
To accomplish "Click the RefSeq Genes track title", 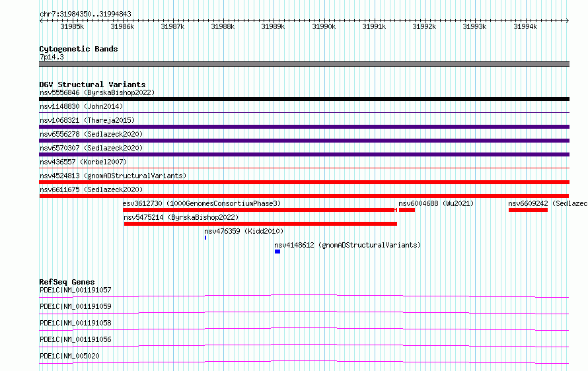I will (x=67, y=282).
